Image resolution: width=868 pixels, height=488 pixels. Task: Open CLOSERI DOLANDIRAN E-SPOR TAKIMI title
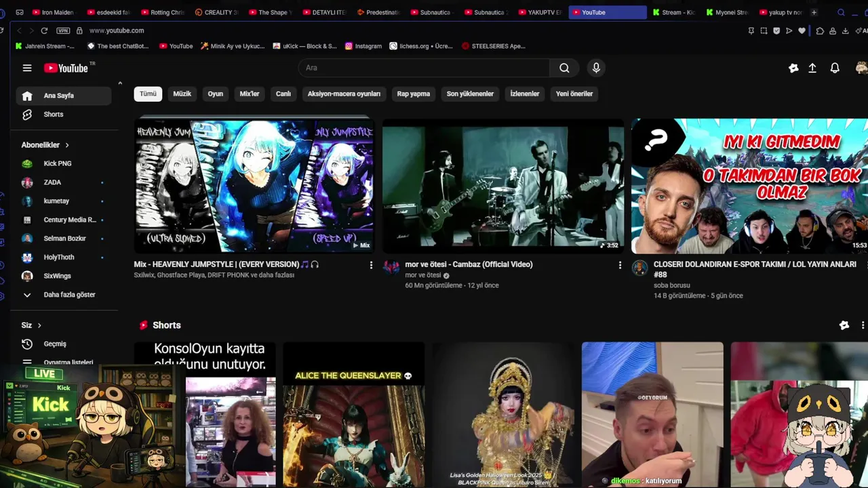pos(755,269)
